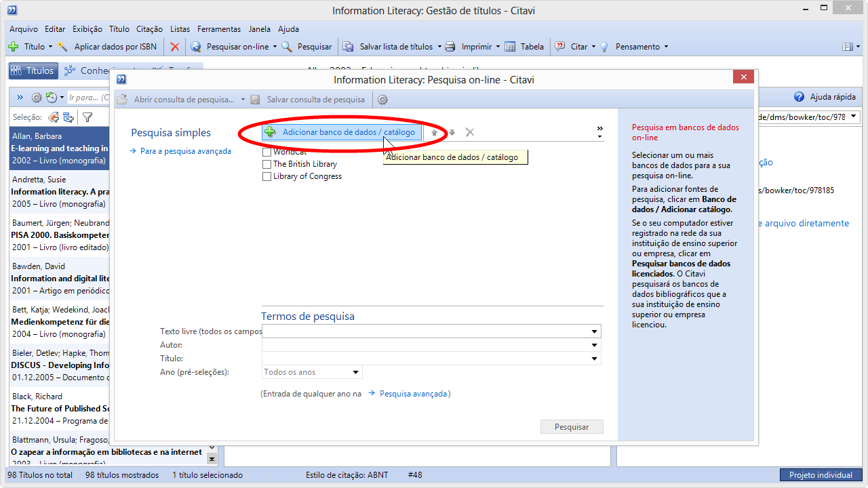Image resolution: width=868 pixels, height=488 pixels.
Task: Click the Pesquisar on-line globe icon
Action: (x=196, y=47)
